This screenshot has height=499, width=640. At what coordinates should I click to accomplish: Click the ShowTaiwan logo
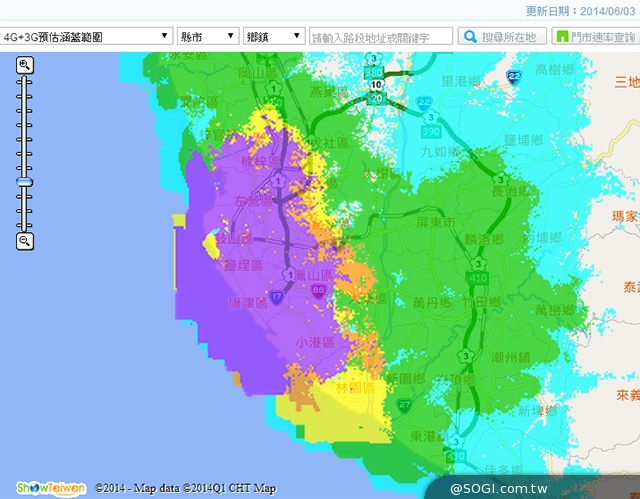tap(51, 488)
